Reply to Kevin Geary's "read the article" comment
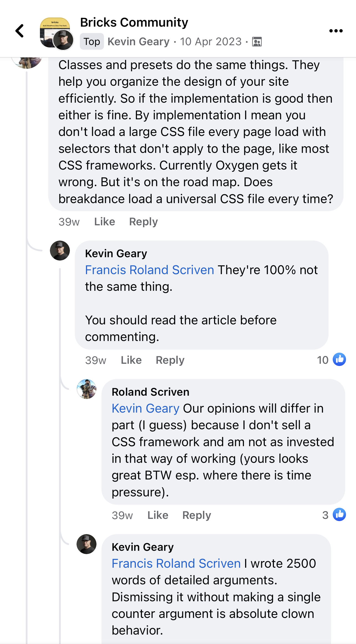This screenshot has height=644, width=356. point(170,360)
